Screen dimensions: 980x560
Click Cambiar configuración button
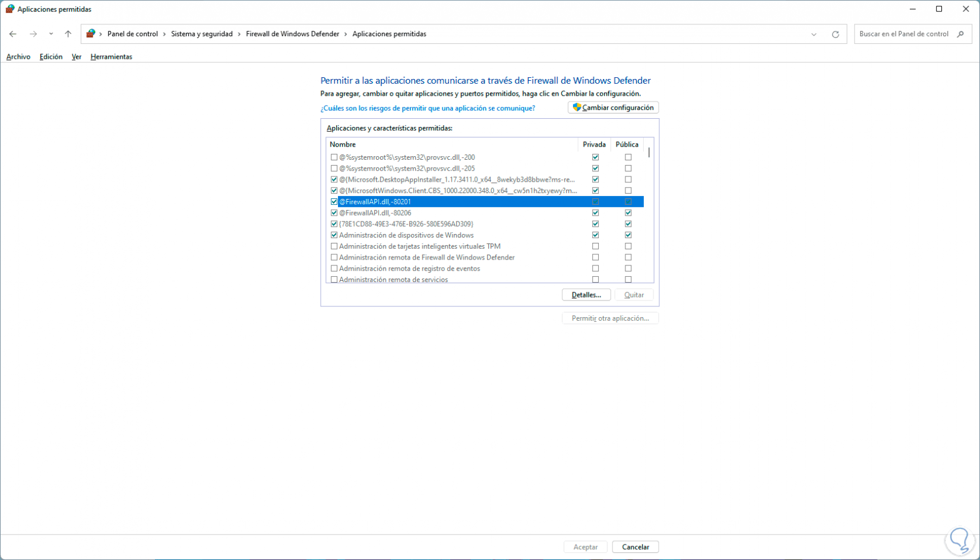point(613,107)
